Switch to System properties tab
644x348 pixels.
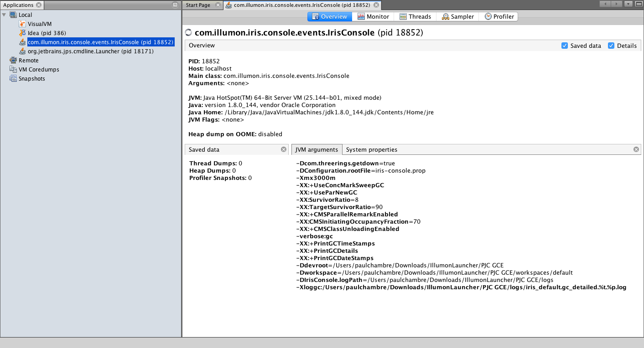point(371,149)
